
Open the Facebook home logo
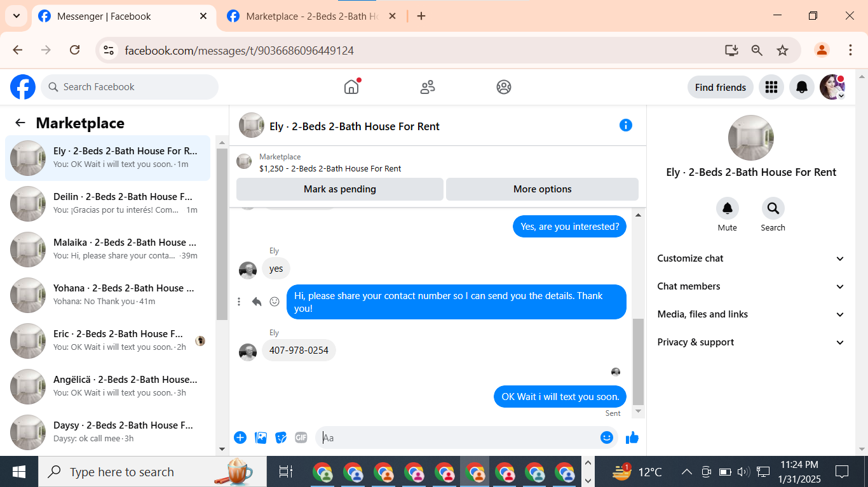(x=23, y=87)
